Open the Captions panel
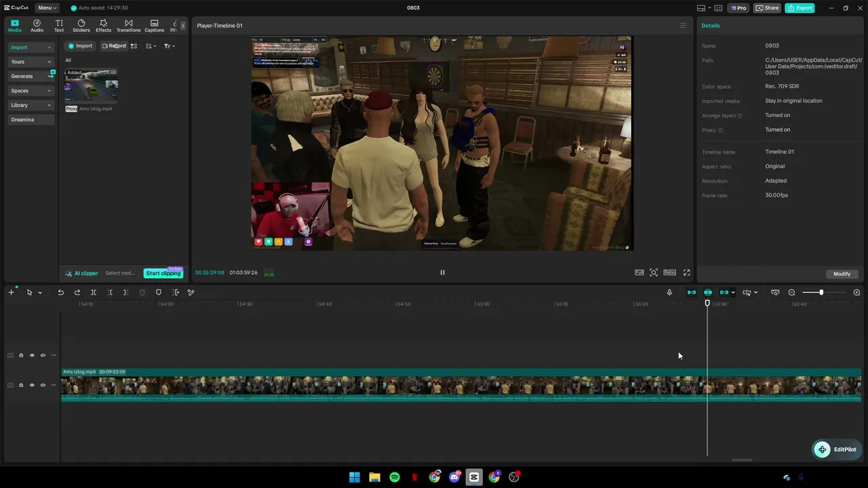This screenshot has width=868, height=488. click(154, 26)
